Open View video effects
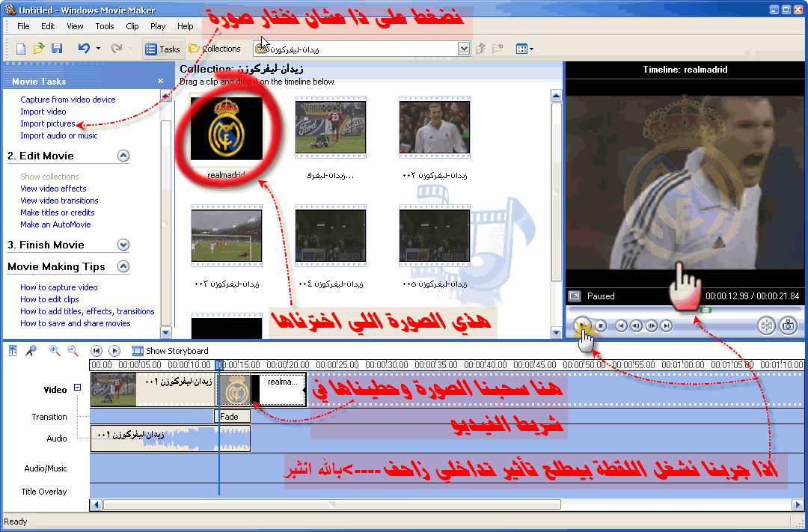Screen dimensions: 808x532 (53, 189)
